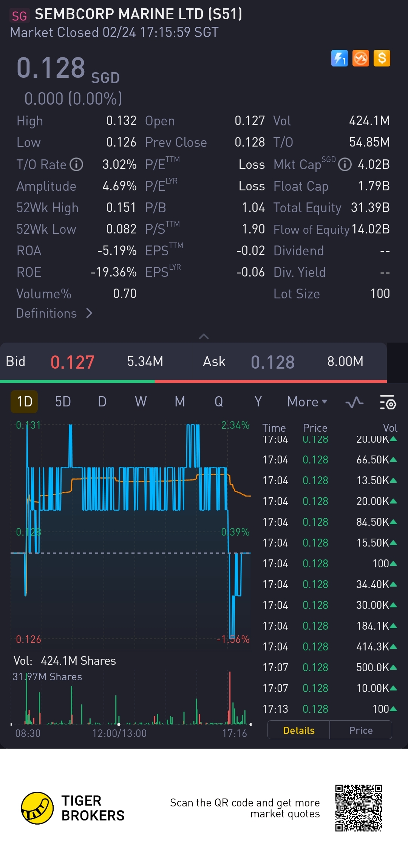Image resolution: width=408 pixels, height=868 pixels.
Task: Expand the More timeframes dropdown
Action: (x=307, y=402)
